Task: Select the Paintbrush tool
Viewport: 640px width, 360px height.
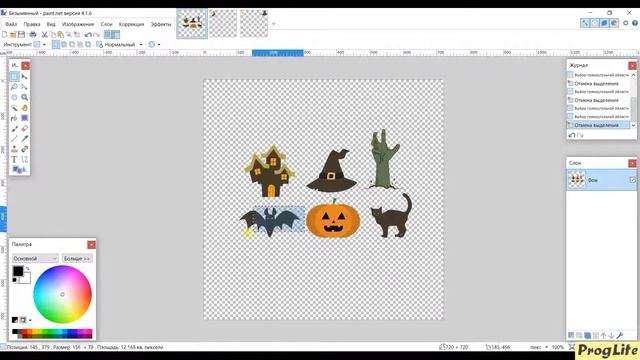Action: tap(14, 129)
